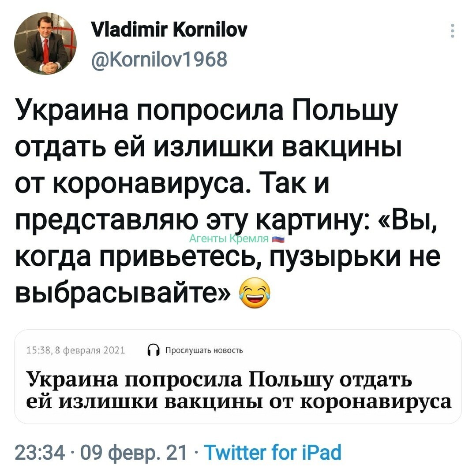Click 'от коронавируса. Так и' tweet line

point(172,184)
